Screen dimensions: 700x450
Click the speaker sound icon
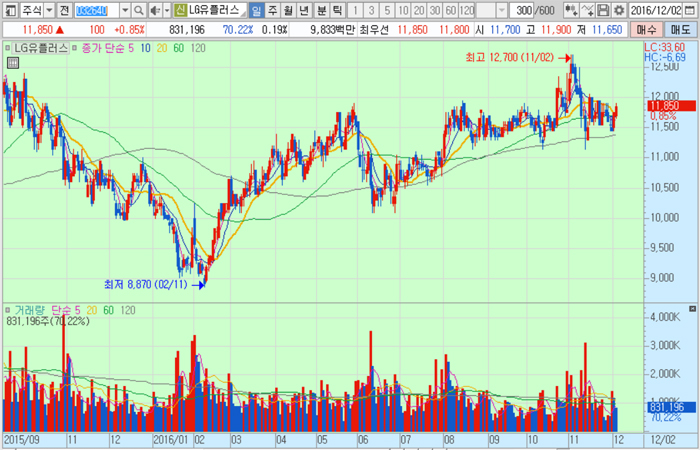coord(153,10)
